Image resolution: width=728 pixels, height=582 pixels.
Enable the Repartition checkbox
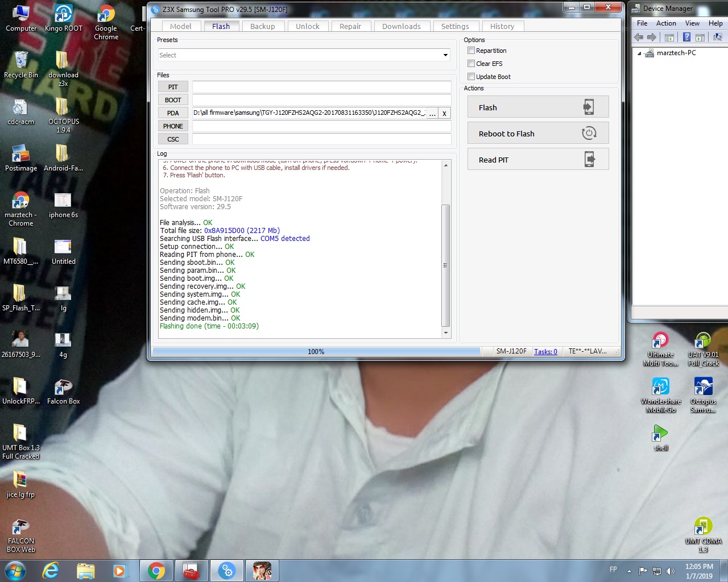coord(471,51)
